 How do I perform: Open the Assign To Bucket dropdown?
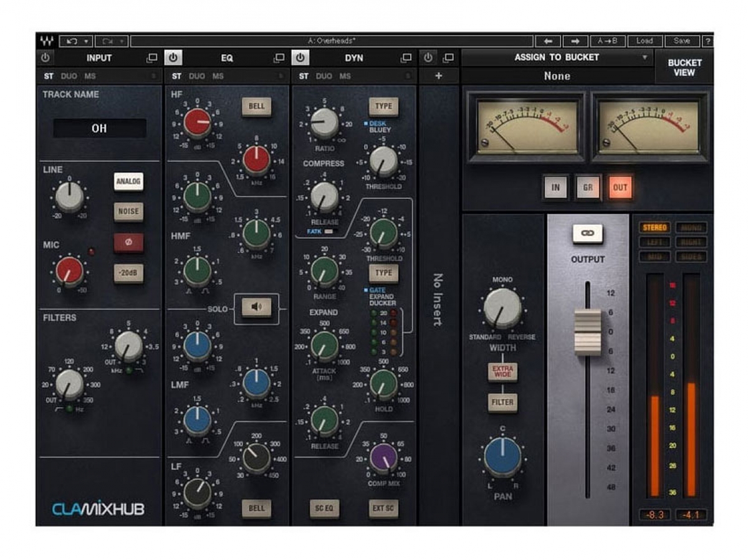coord(557,57)
